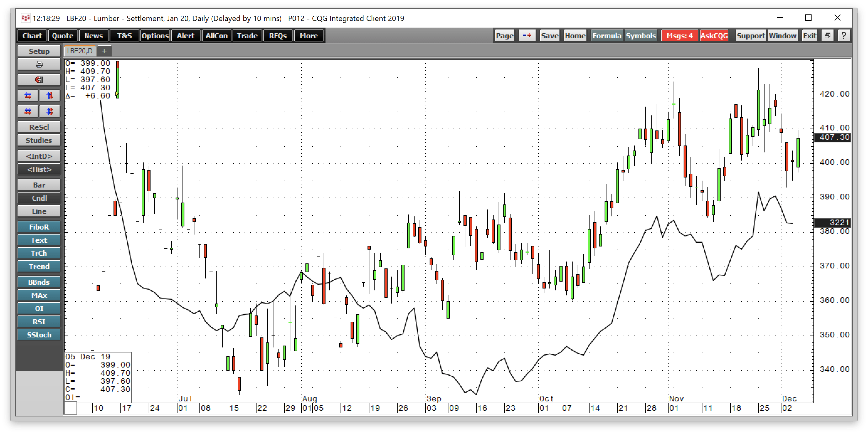The height and width of the screenshot is (434, 868).
Task: Toggle the Hist historical mode button
Action: [39, 169]
